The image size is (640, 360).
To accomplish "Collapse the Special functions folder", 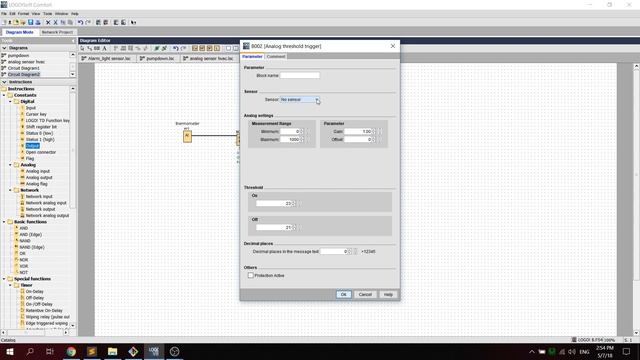I will coord(4,279).
